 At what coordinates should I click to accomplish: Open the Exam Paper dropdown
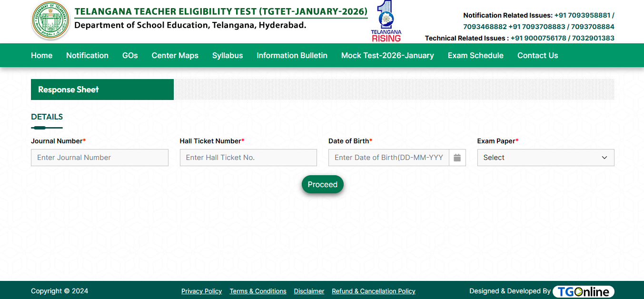pos(545,157)
